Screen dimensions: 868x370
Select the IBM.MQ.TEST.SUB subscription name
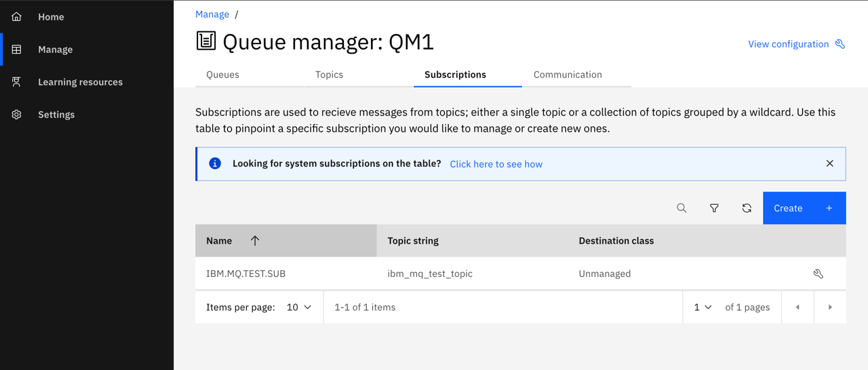pos(246,274)
